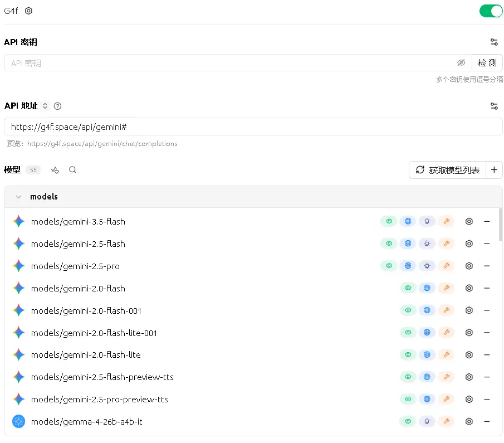Screen dimensions: 504x443
Task: Click model health check icon
Action: [55, 170]
